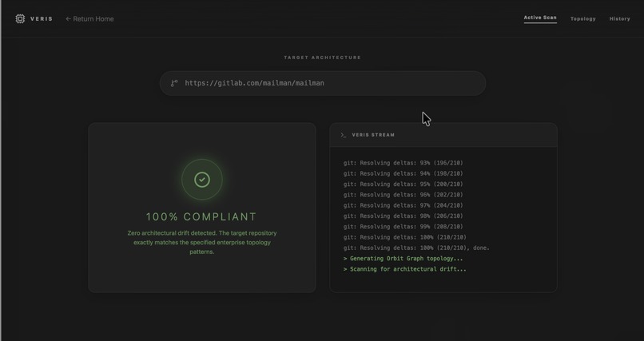
Task: Click the zero architectural drift description text
Action: (x=202, y=242)
